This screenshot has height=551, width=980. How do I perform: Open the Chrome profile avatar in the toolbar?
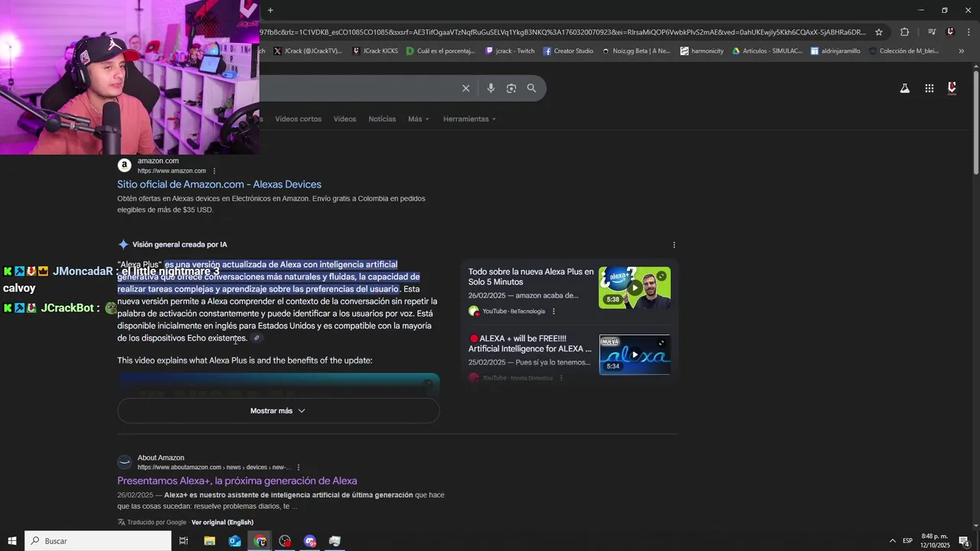950,32
